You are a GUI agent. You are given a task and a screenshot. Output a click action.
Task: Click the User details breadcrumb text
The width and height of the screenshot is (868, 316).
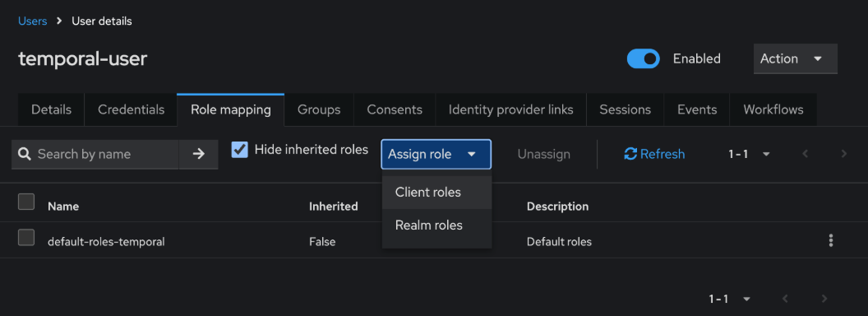pos(102,21)
